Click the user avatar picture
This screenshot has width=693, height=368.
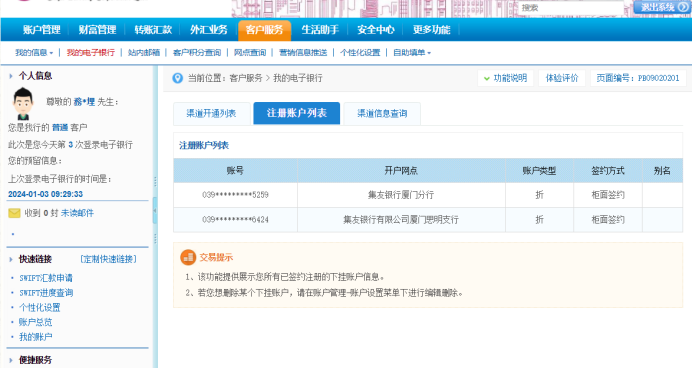[23, 104]
